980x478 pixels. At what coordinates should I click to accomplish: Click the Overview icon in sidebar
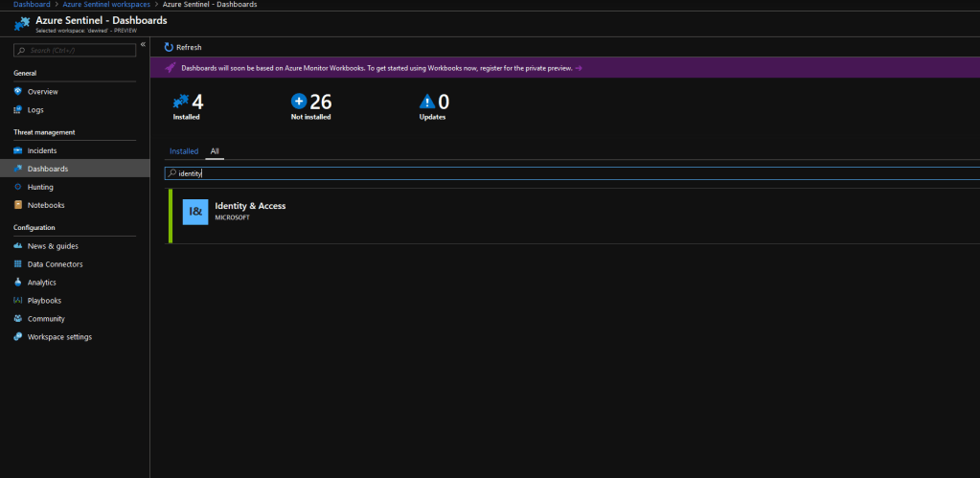pyautogui.click(x=18, y=92)
